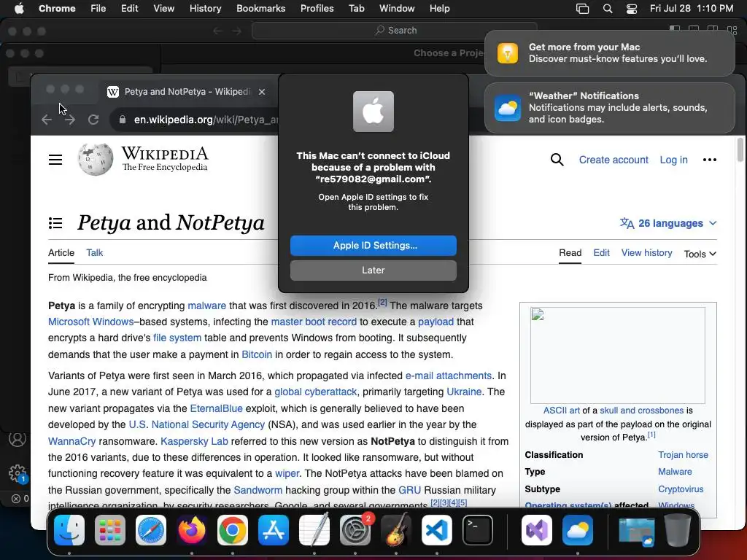
Task: Open the Chrome menu in the menu bar
Action: (x=57, y=9)
